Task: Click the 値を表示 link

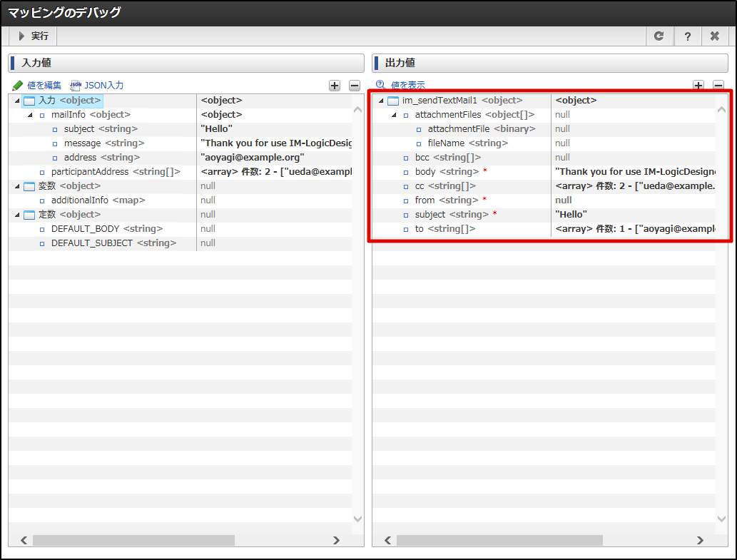Action: point(400,85)
